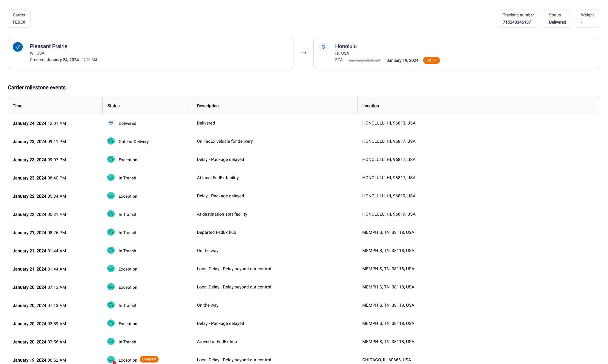Click the Time column header
Viewport: 608px width, 364px height.
pos(18,106)
